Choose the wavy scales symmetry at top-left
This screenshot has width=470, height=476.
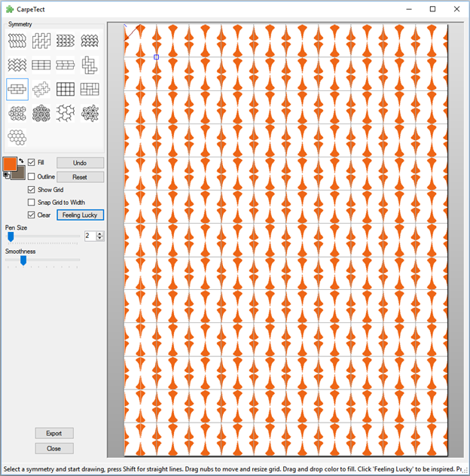click(x=17, y=41)
